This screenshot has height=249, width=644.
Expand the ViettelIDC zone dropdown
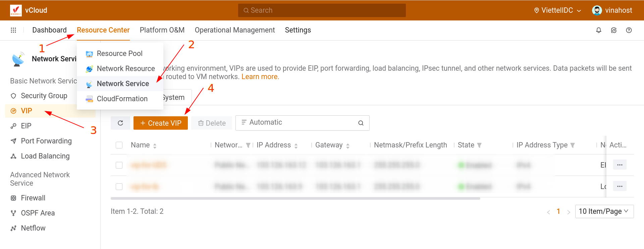[557, 10]
